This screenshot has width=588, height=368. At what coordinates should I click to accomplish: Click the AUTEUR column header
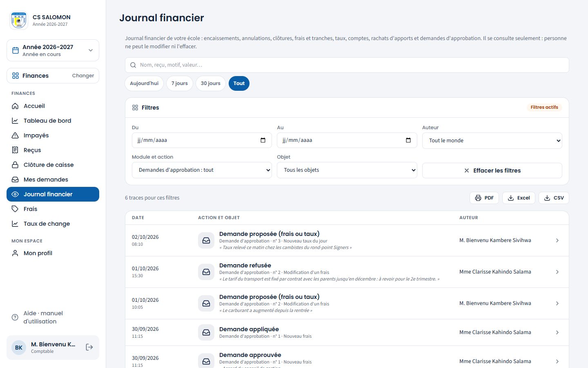click(x=469, y=218)
